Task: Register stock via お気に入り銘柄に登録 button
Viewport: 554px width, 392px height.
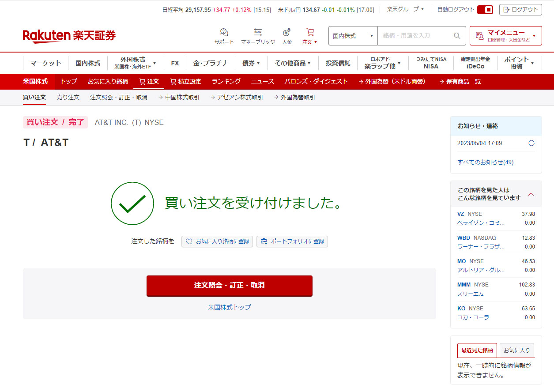Action: tap(217, 241)
